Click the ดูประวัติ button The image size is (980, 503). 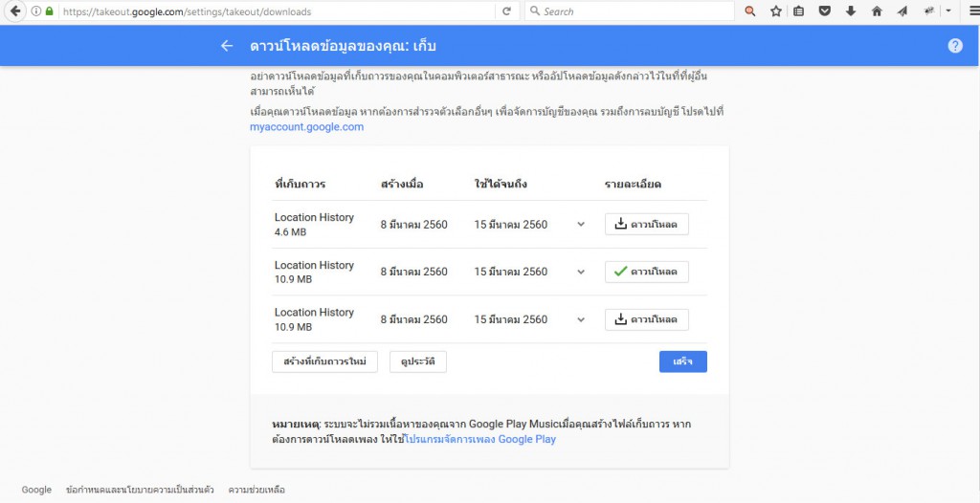(x=417, y=361)
